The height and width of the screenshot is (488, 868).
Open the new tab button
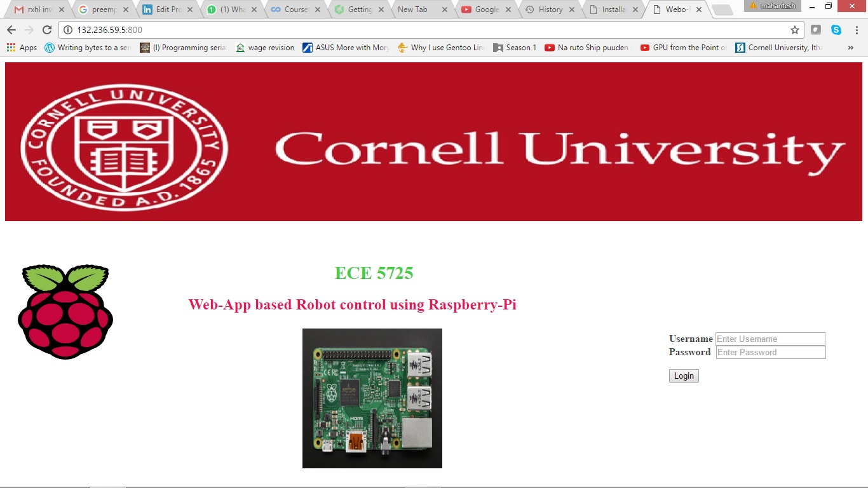click(x=722, y=10)
